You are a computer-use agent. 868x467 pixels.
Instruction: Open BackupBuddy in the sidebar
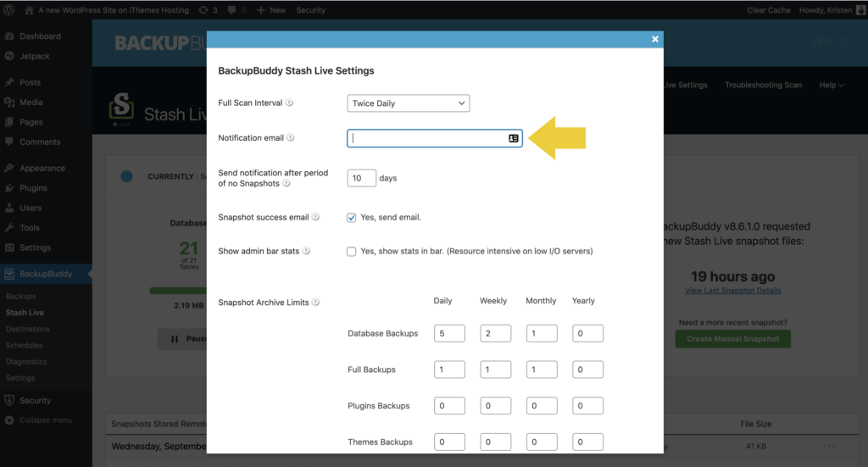tap(46, 274)
